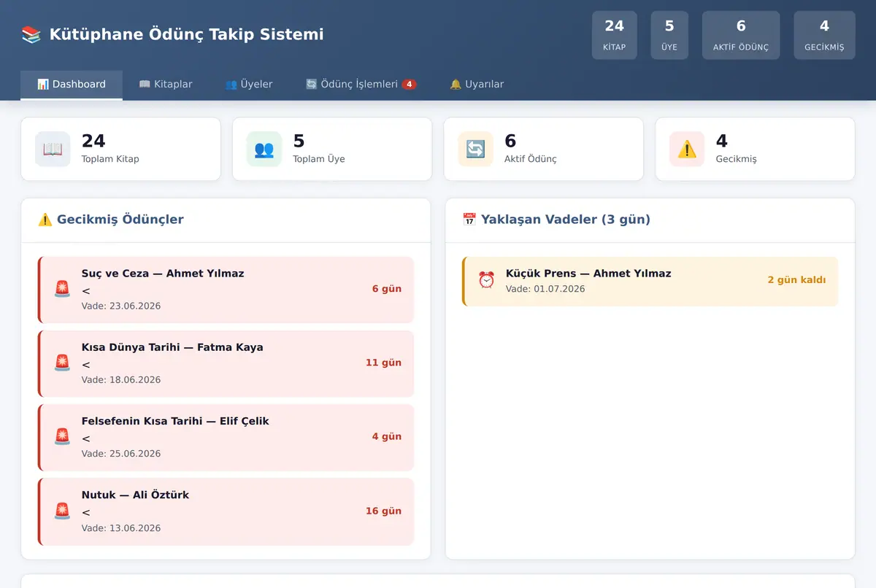Select the "Nutuk — Ali Öztürk" entry title
876x588 pixels.
pyautogui.click(x=135, y=495)
